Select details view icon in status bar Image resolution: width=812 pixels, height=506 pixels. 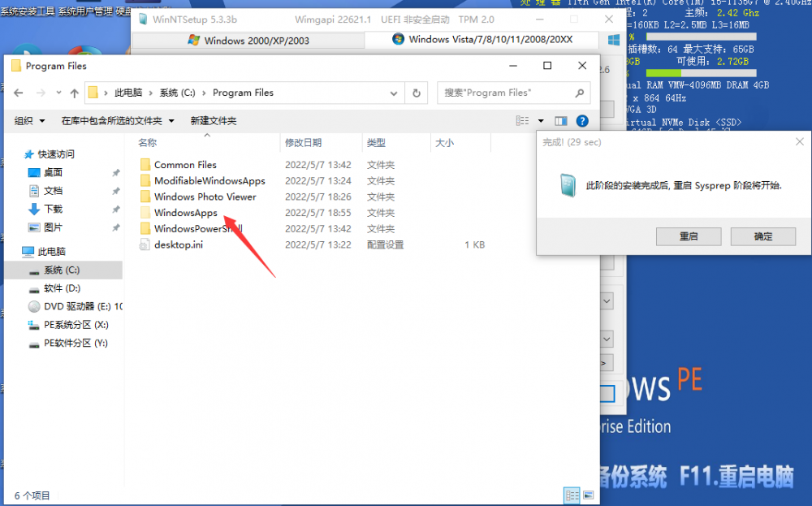tap(572, 495)
